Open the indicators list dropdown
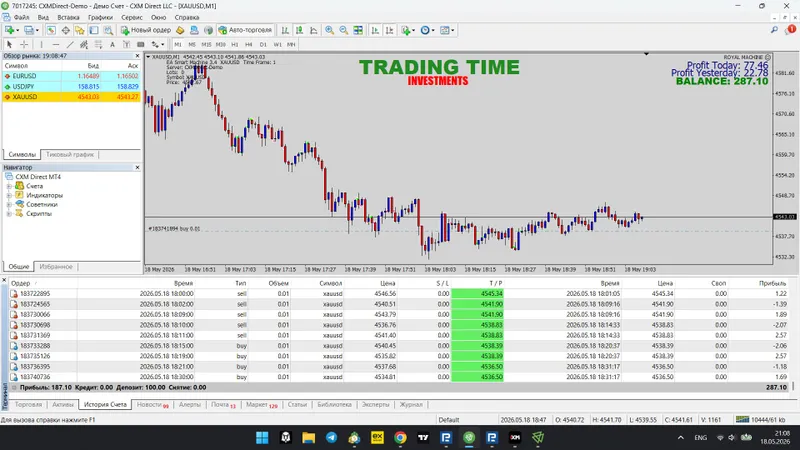 click(x=408, y=31)
